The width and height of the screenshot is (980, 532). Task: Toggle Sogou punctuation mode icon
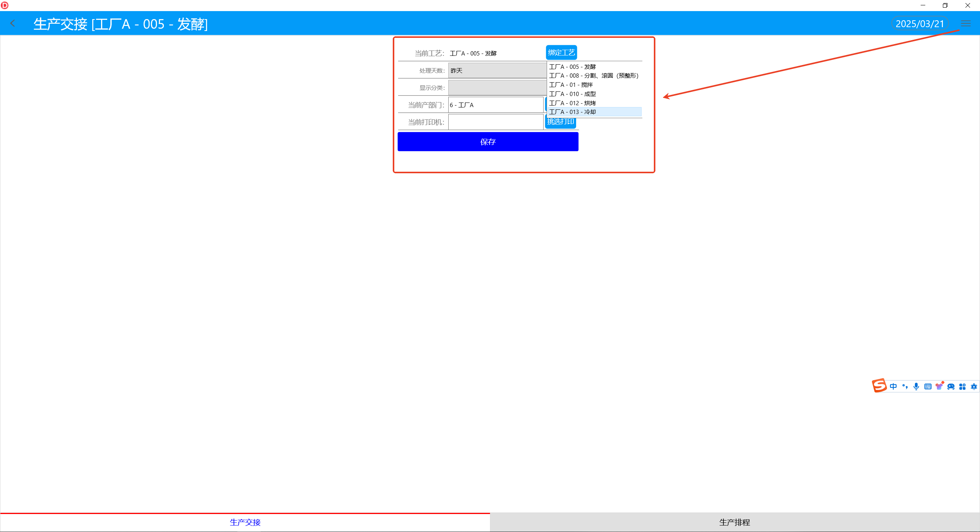(x=905, y=386)
